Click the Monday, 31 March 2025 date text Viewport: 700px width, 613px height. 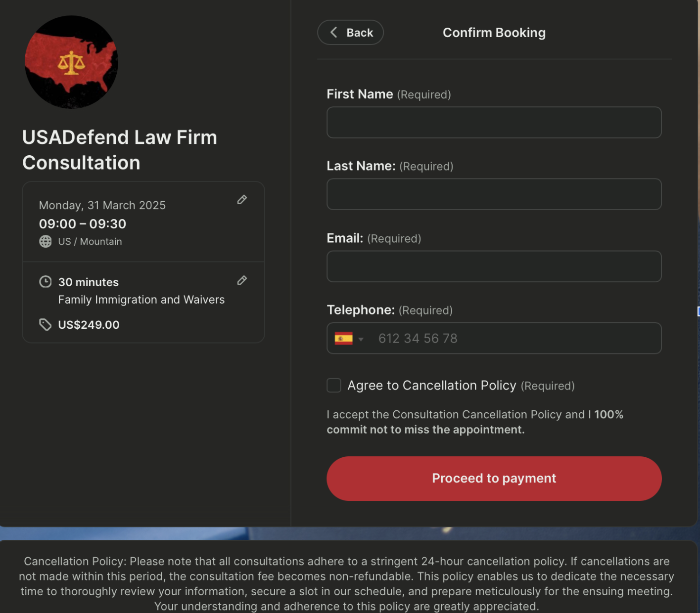tap(102, 205)
